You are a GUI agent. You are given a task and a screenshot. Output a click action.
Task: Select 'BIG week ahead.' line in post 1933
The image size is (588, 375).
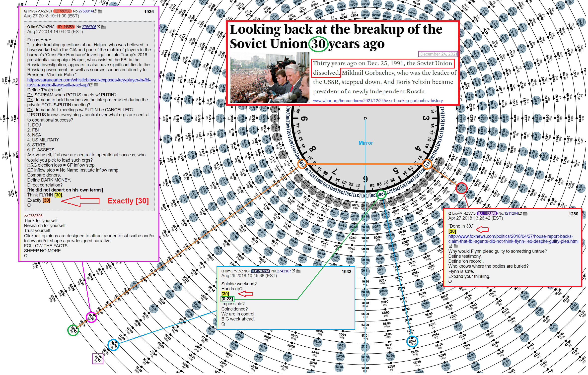[x=238, y=319]
